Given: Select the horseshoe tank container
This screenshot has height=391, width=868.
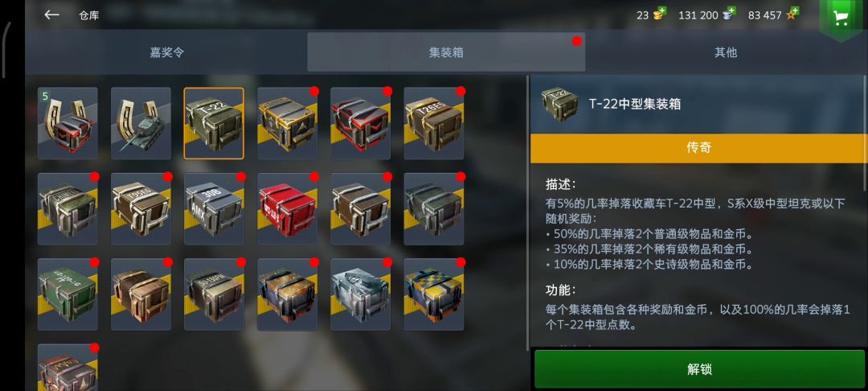Looking at the screenshot, I should [141, 123].
